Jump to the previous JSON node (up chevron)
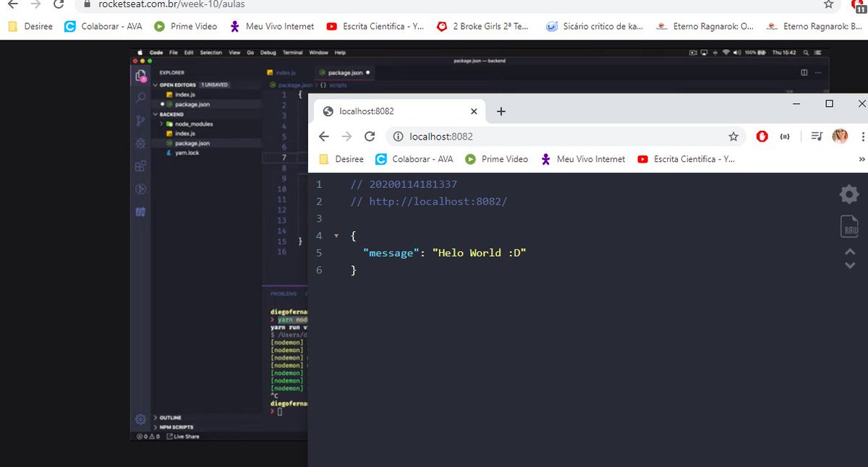868x467 pixels. (x=851, y=252)
